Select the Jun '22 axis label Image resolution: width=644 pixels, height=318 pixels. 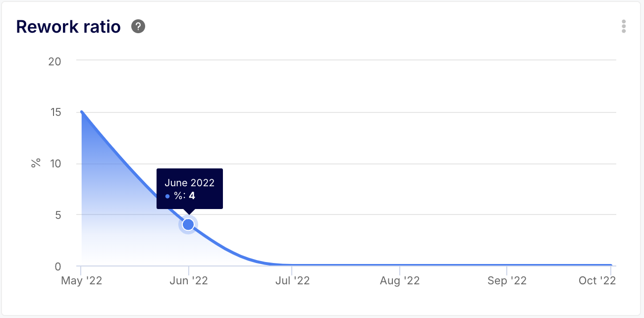point(188,281)
